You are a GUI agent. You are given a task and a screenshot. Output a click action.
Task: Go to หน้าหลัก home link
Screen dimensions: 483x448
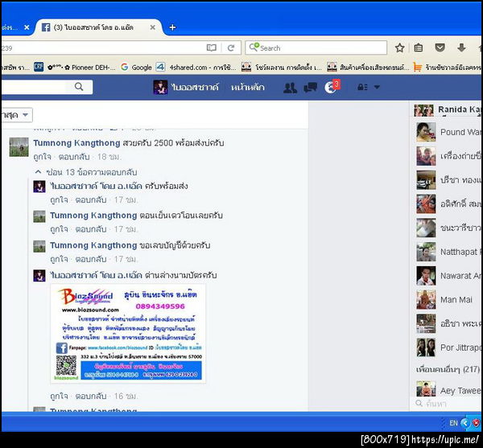coord(248,88)
